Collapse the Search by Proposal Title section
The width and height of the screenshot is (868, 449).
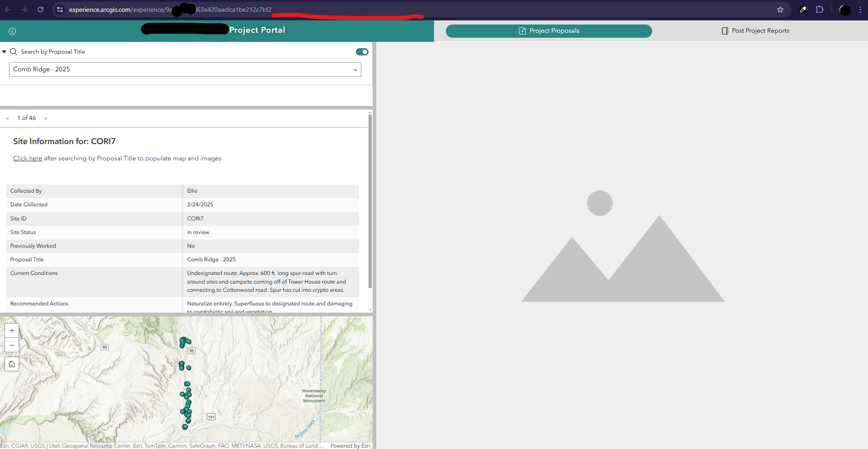coord(4,51)
